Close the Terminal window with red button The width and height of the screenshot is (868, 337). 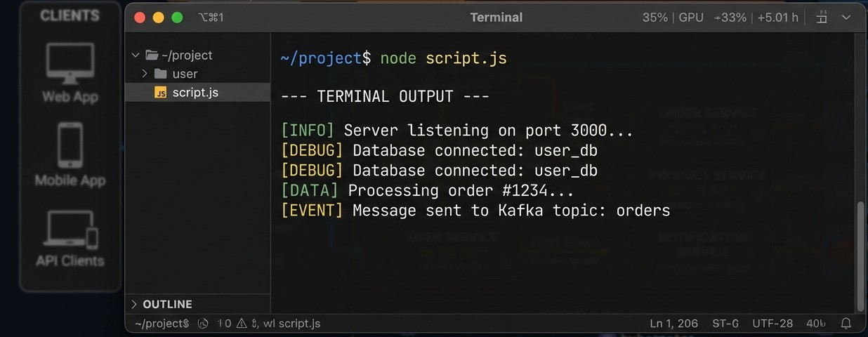coord(139,18)
